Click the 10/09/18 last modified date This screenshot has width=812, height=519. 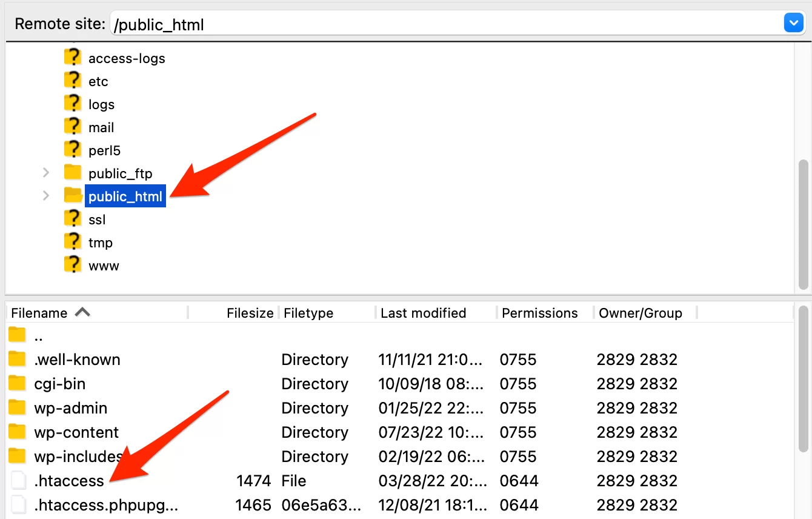pos(430,384)
